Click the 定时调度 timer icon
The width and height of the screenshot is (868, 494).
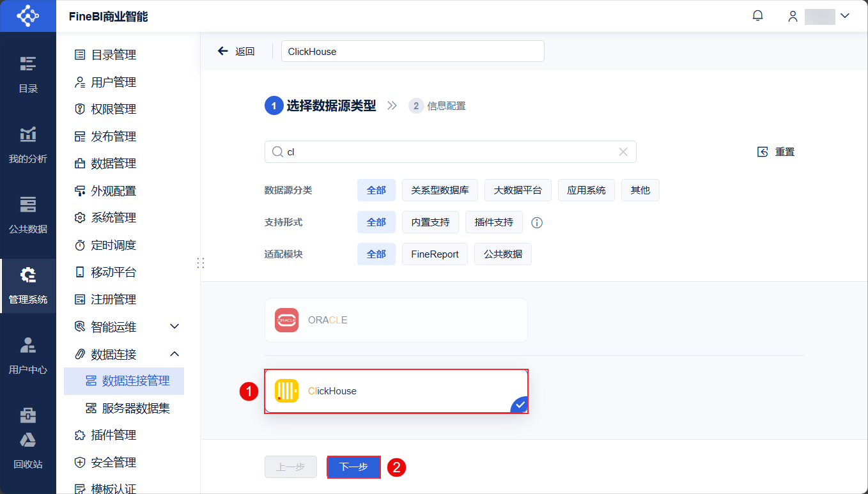(80, 245)
